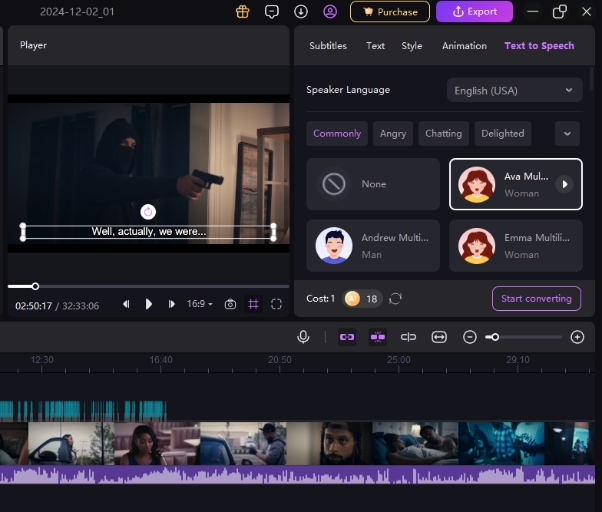The height and width of the screenshot is (512, 602).
Task: Open the feedback message icon
Action: pyautogui.click(x=271, y=12)
